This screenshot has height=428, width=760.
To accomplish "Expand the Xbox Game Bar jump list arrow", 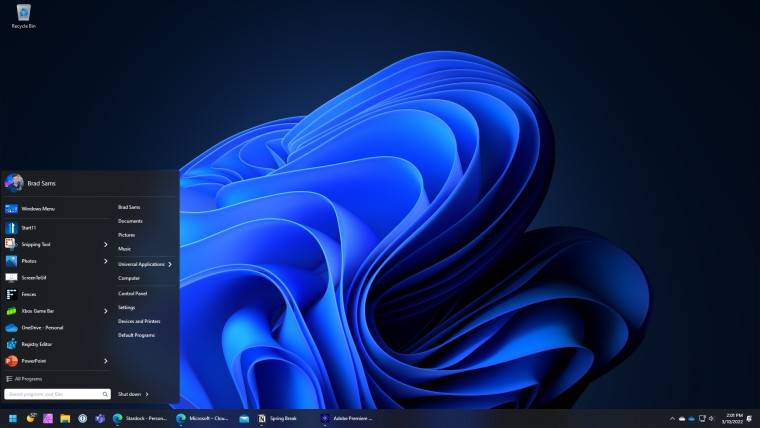I will coord(106,311).
